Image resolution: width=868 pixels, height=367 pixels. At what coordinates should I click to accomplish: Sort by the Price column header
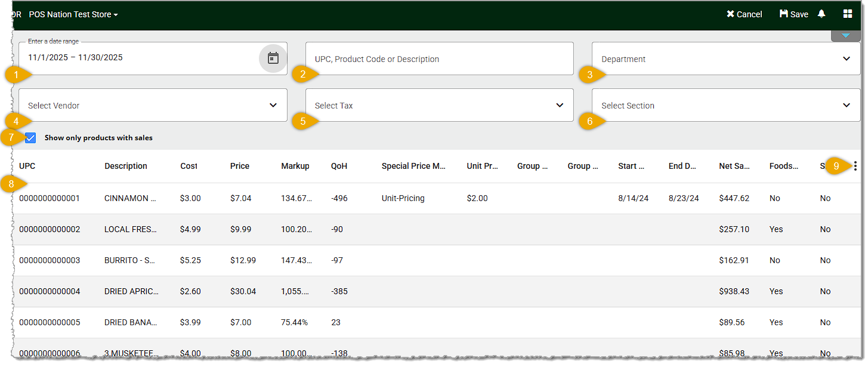(240, 166)
